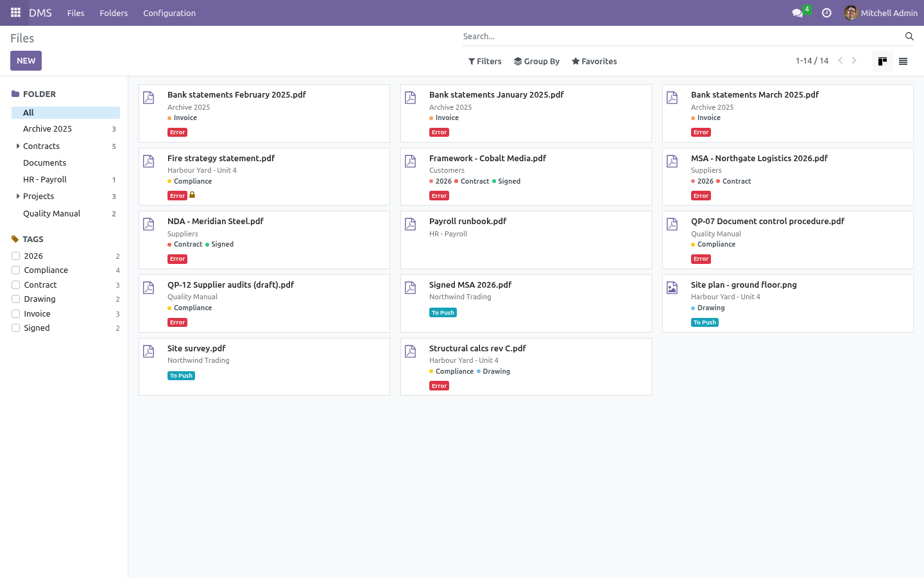The height and width of the screenshot is (578, 924).
Task: Open the Folders menu
Action: 114,13
